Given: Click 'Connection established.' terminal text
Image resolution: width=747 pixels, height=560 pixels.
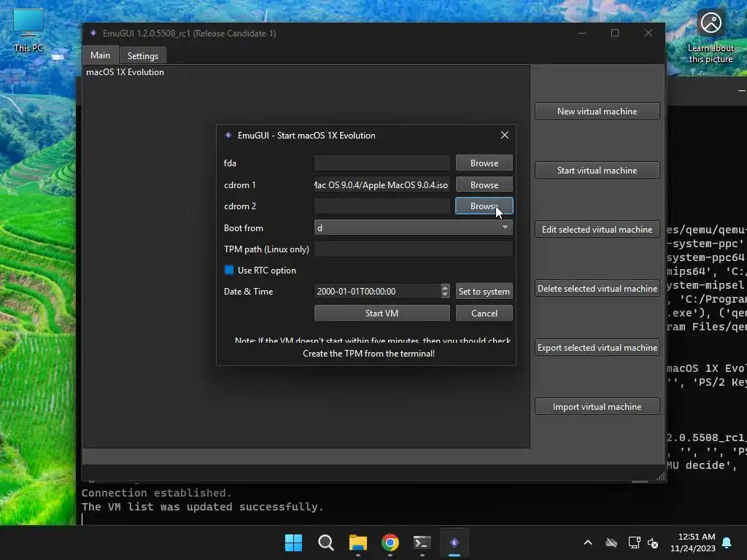Looking at the screenshot, I should [157, 493].
